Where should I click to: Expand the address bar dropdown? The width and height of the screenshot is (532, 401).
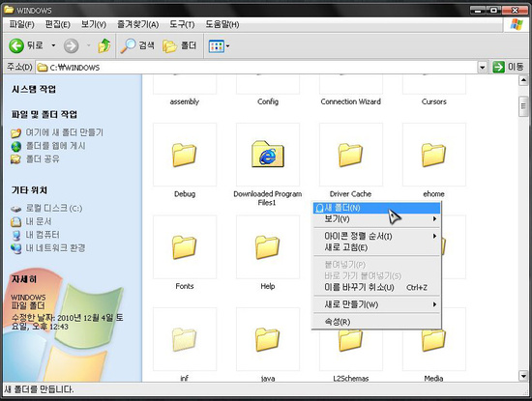coord(482,67)
